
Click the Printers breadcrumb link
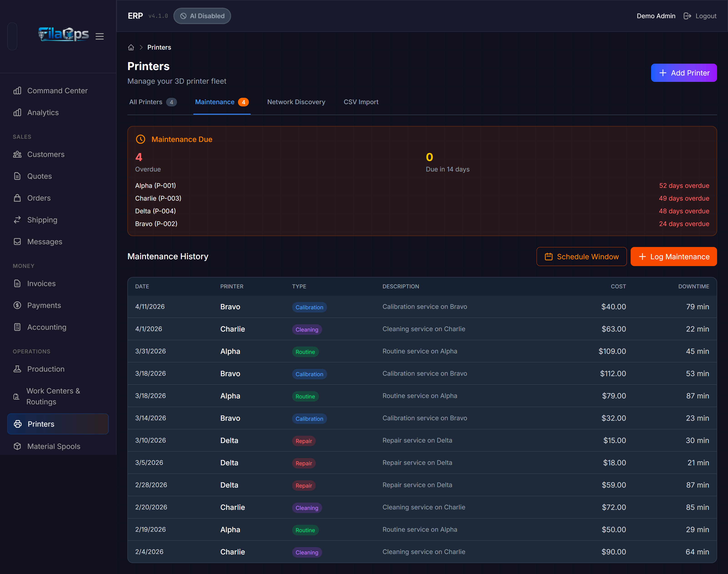point(159,47)
